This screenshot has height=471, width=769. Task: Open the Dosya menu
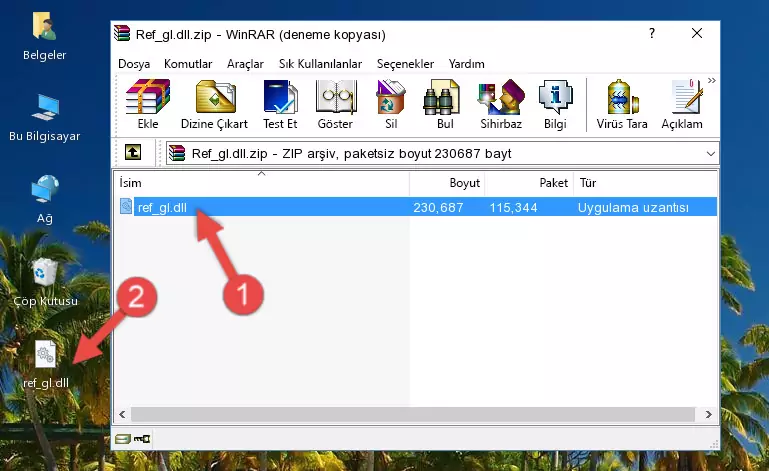[x=134, y=64]
